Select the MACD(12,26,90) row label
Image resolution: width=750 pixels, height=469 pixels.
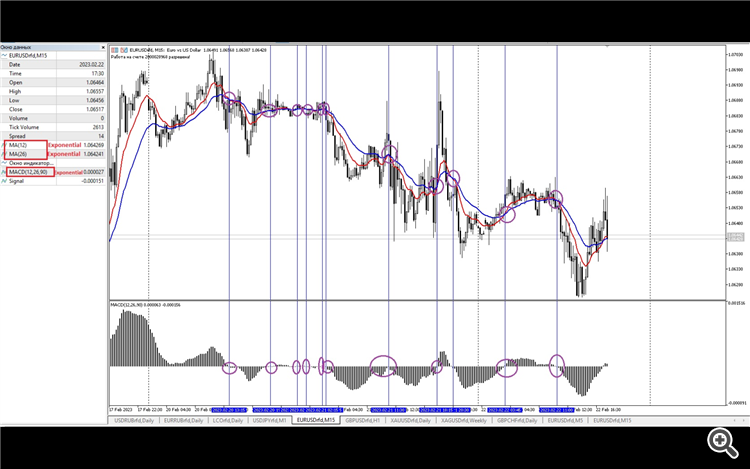[x=28, y=172]
